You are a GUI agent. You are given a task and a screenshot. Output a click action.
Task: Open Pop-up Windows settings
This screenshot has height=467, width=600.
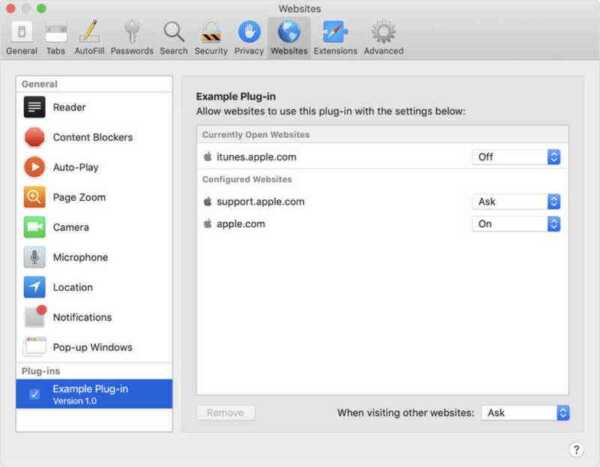tap(92, 347)
